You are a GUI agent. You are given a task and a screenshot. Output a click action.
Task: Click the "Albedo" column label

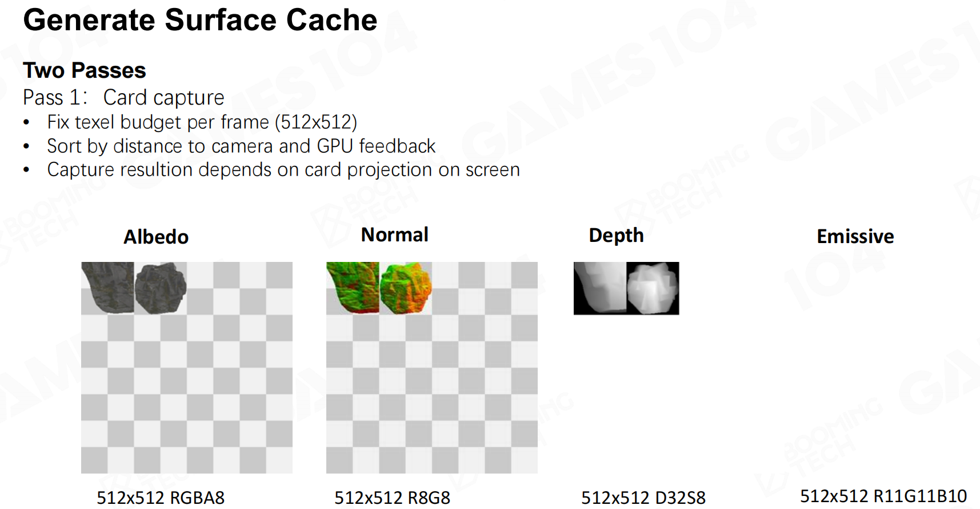coord(156,237)
